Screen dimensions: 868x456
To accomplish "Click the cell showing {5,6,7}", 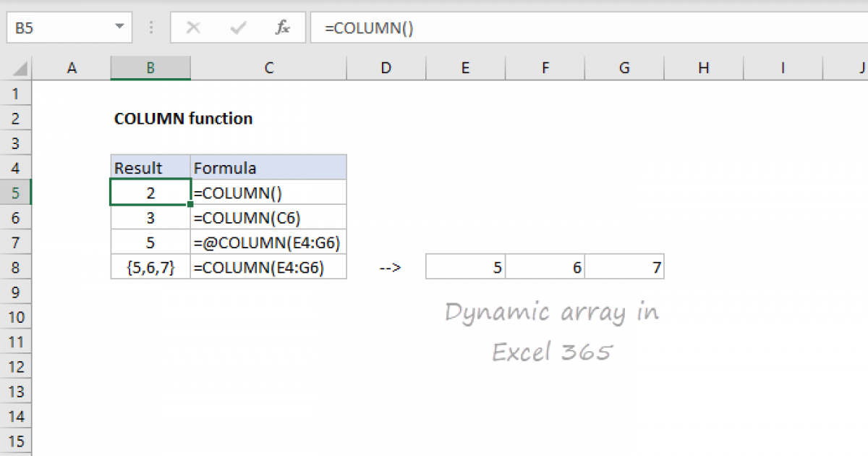I will [150, 268].
